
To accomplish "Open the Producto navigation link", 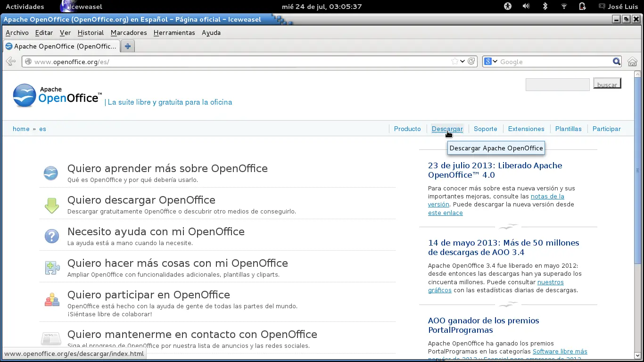I will [407, 129].
